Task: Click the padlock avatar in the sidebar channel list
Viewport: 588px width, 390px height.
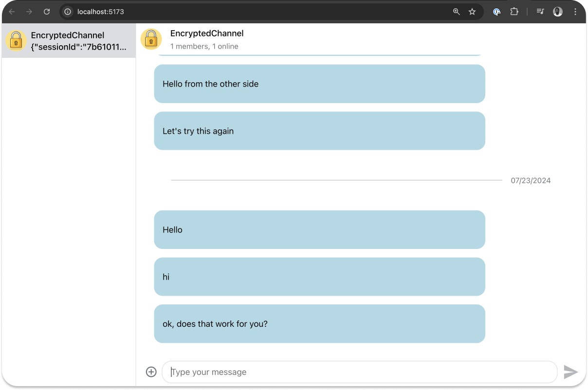Action: coord(16,41)
